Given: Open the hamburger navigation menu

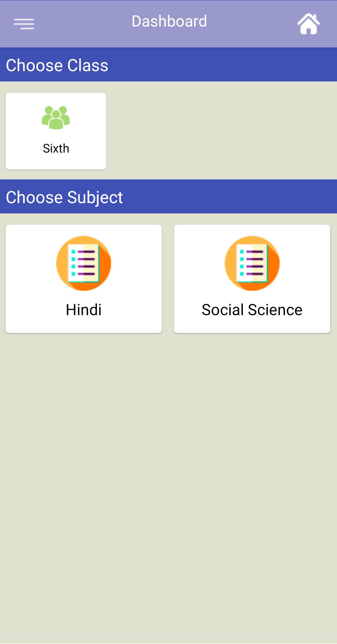Looking at the screenshot, I should click(x=24, y=24).
